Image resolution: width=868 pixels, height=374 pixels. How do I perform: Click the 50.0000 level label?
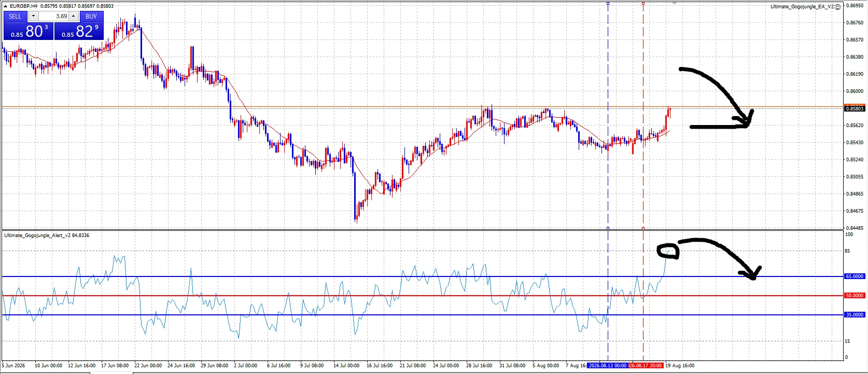pos(855,296)
